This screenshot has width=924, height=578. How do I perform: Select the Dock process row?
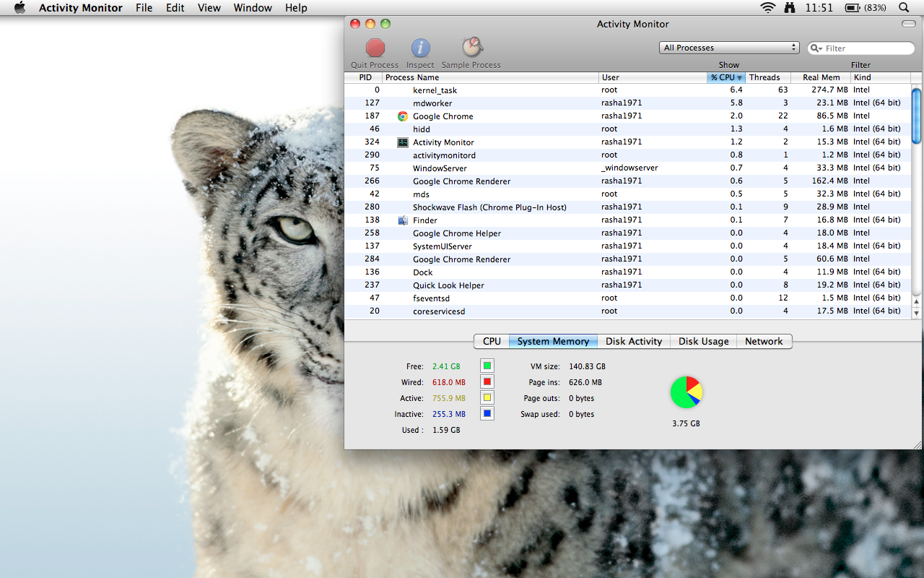point(627,272)
